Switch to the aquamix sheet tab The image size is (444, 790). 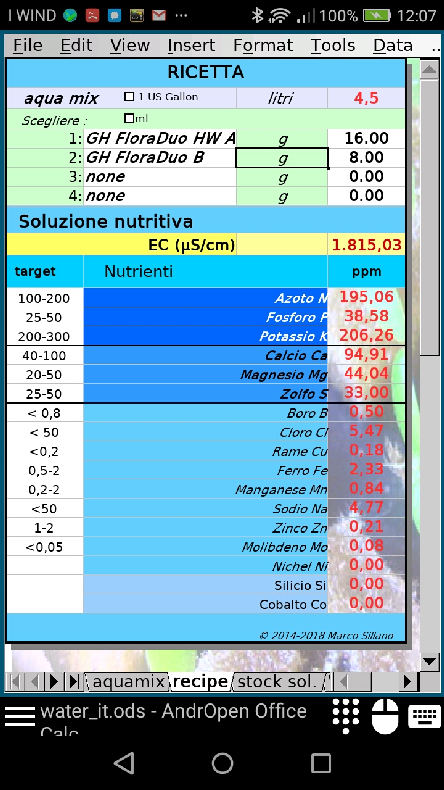tap(129, 682)
